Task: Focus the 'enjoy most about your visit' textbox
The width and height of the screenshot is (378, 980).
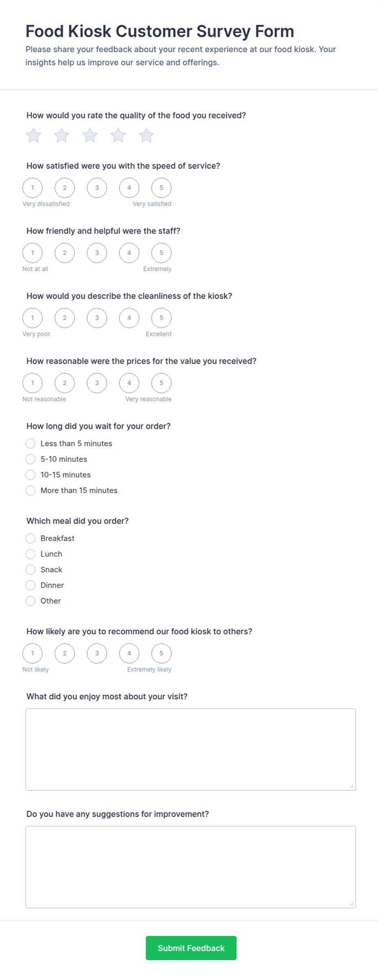Action: (x=191, y=749)
